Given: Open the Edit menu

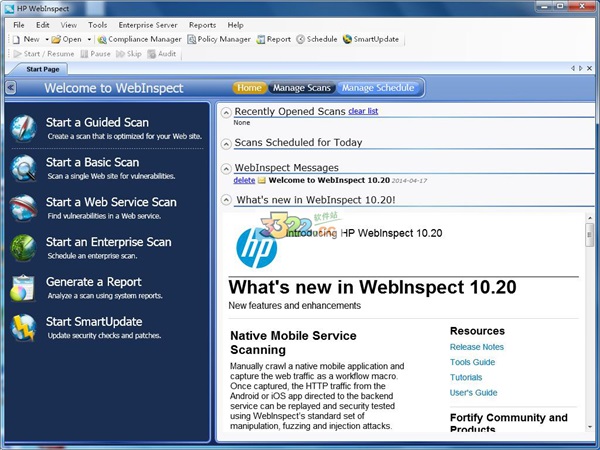Looking at the screenshot, I should (x=42, y=25).
